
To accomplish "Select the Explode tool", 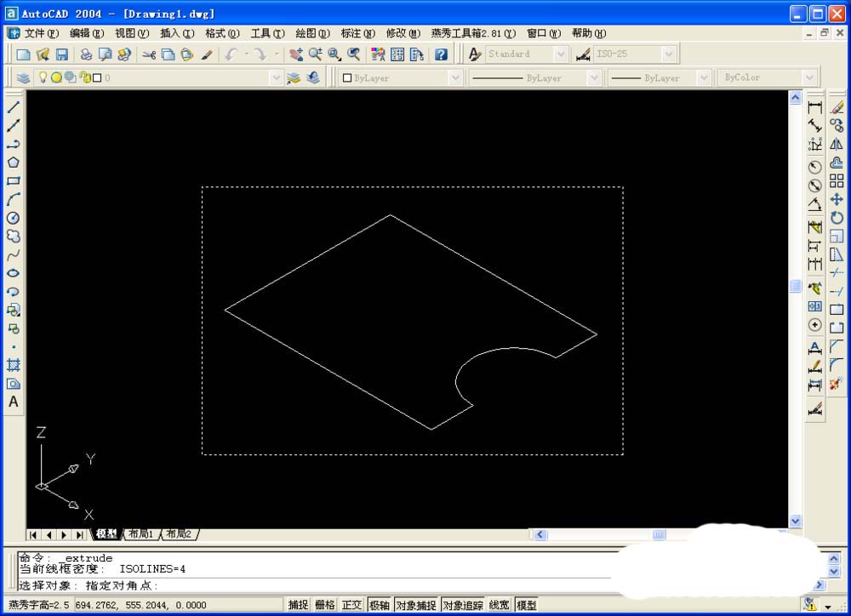I will pos(837,383).
